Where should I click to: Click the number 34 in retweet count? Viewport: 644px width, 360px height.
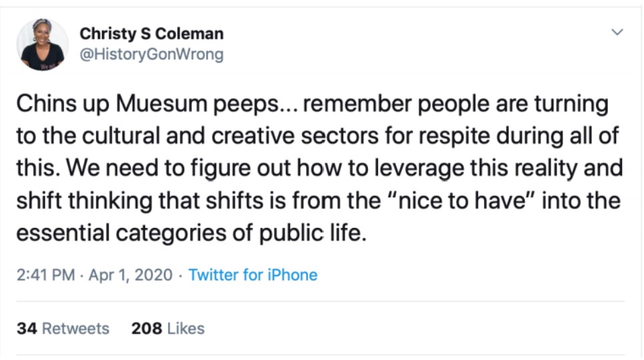26,328
